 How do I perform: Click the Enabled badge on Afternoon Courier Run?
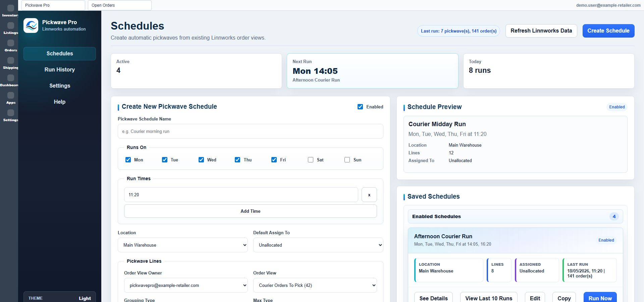click(606, 240)
